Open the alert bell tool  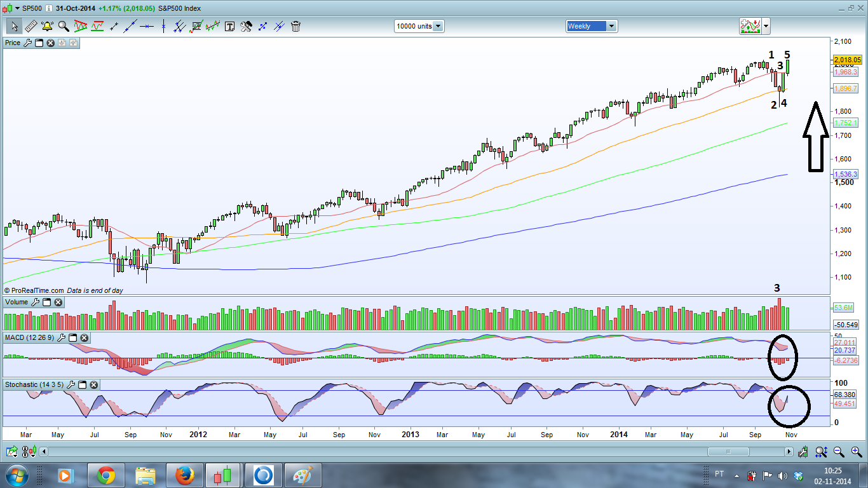coord(47,26)
